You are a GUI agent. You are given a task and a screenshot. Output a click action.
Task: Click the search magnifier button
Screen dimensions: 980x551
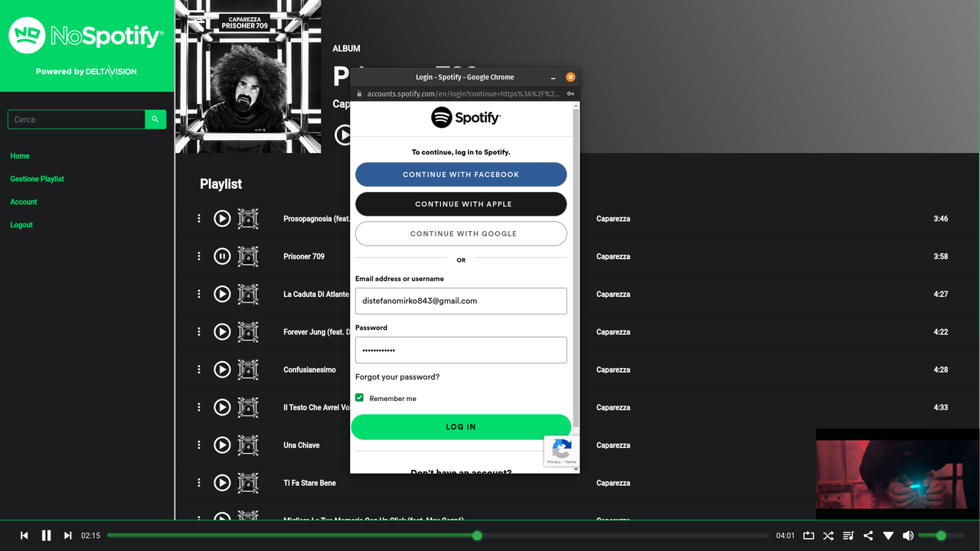155,119
